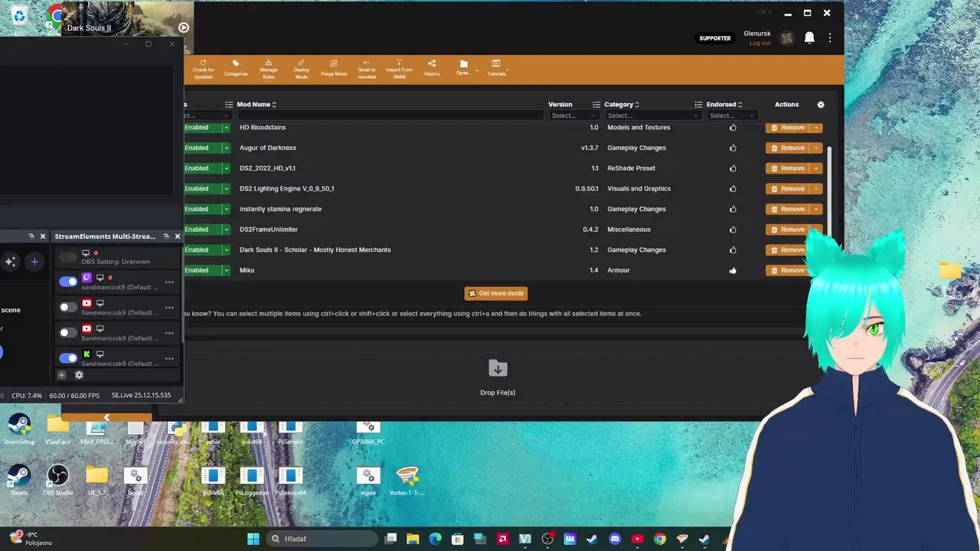980x551 pixels.
Task: Click the Purge Mods icon
Action: click(x=334, y=68)
